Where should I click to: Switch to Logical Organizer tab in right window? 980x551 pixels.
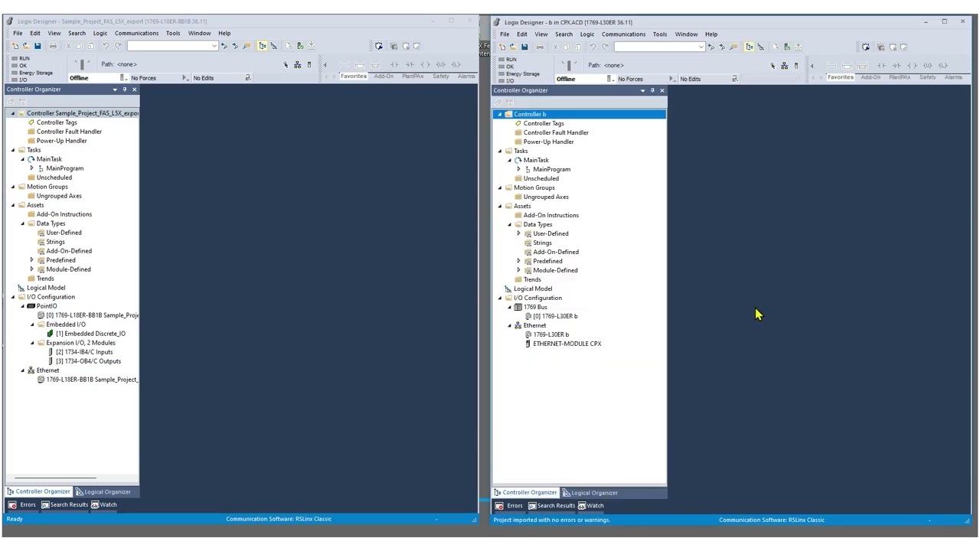coord(590,492)
